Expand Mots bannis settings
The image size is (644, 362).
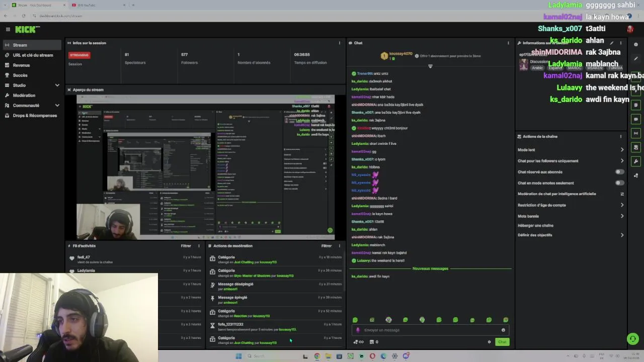(571, 216)
